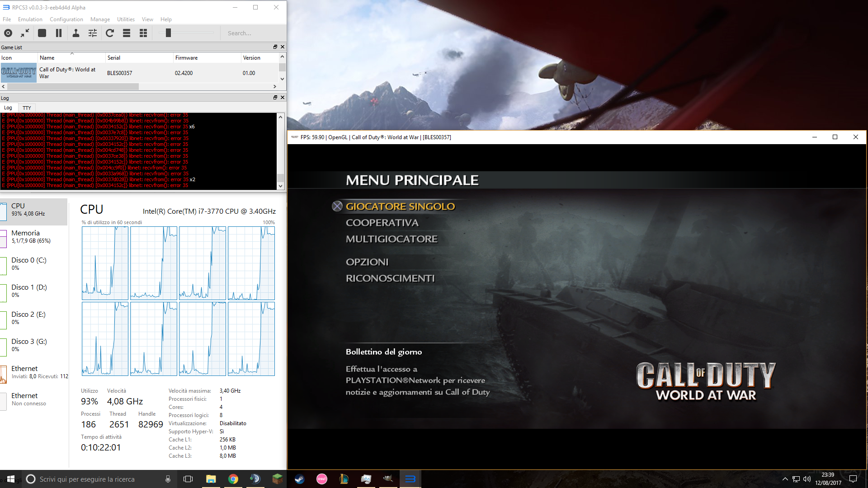Float the Game List panel

point(275,47)
